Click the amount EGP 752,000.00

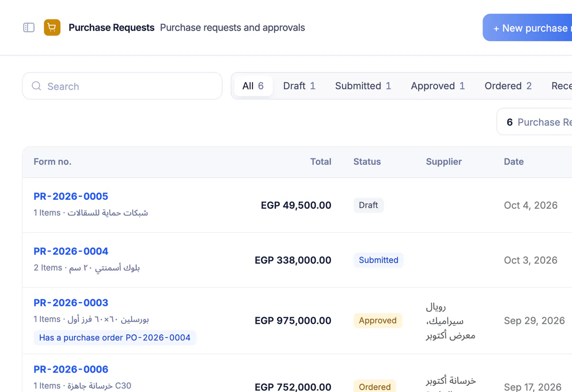point(293,387)
